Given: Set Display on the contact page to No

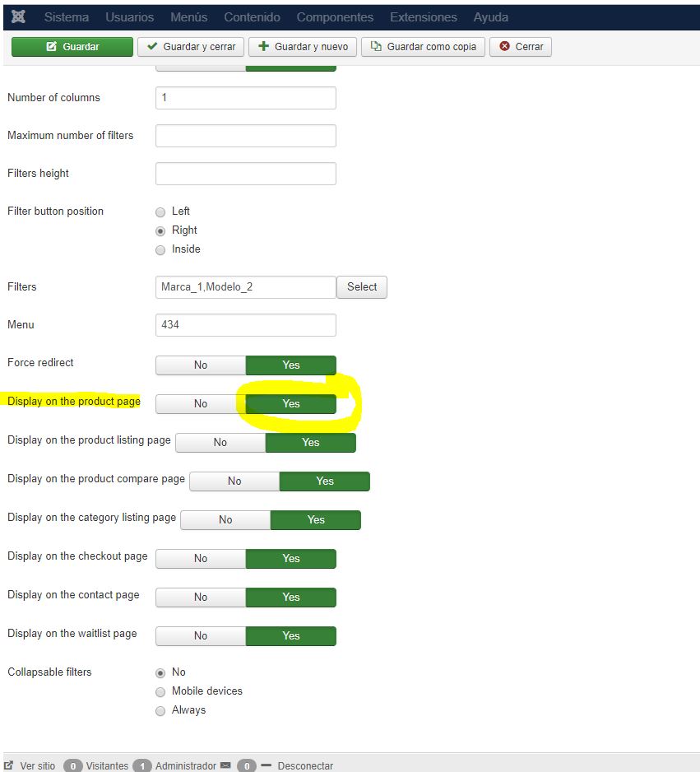Looking at the screenshot, I should 201,598.
